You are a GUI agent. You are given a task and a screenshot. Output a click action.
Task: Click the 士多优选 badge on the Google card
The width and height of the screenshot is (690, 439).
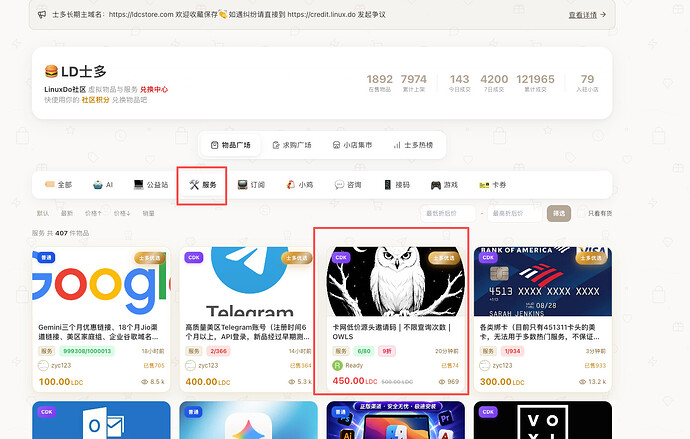point(150,258)
